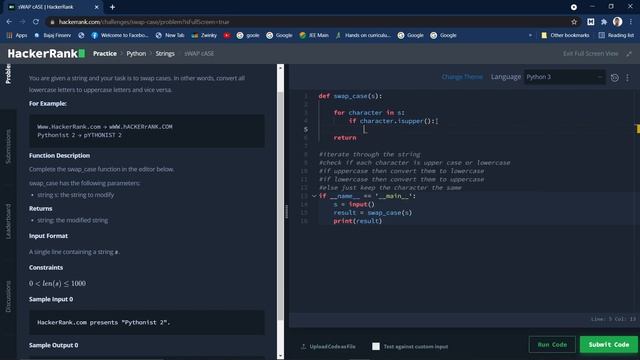Bookmark this page with the star icon
The width and height of the screenshot is (640, 360).
coord(574,22)
